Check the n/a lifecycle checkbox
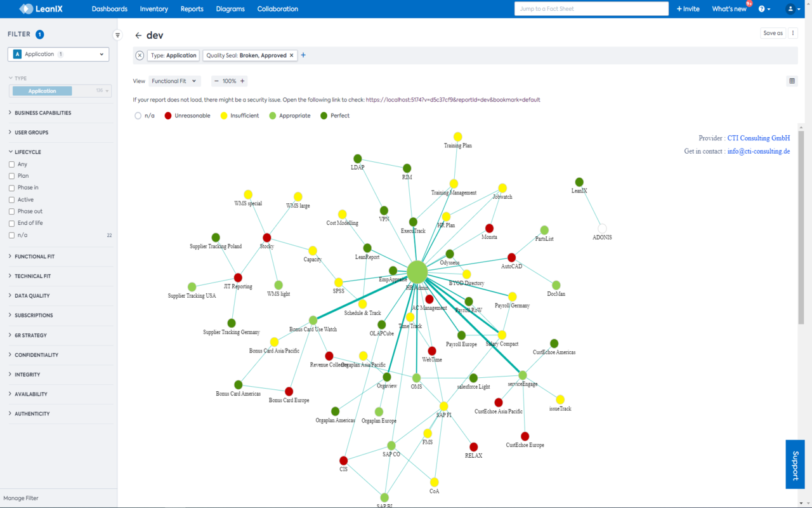Image resolution: width=812 pixels, height=508 pixels. pyautogui.click(x=11, y=236)
